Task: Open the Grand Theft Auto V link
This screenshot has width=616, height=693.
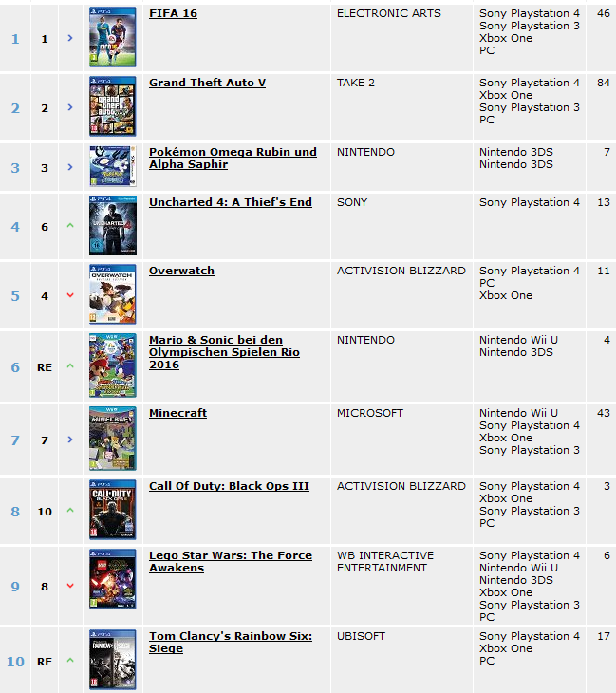Action: [x=207, y=83]
